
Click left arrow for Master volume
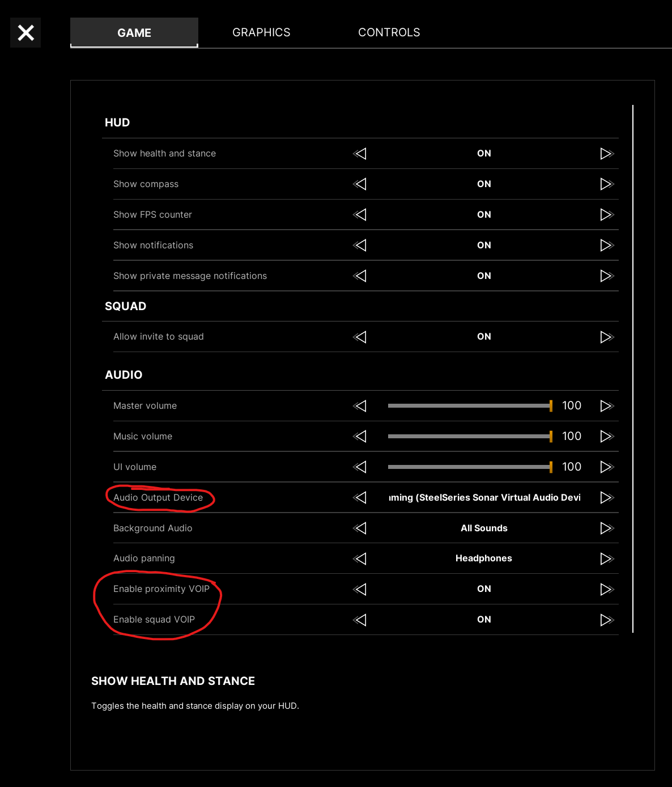click(360, 406)
